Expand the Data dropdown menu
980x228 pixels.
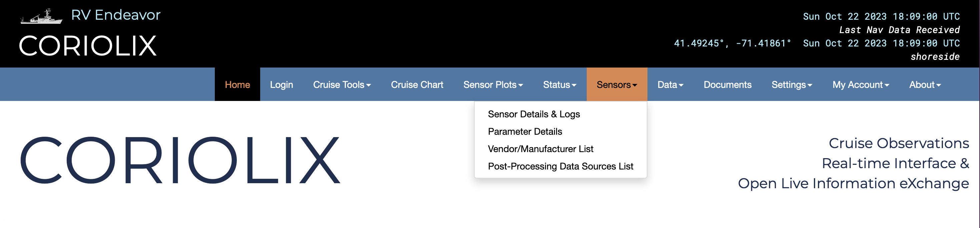[670, 85]
